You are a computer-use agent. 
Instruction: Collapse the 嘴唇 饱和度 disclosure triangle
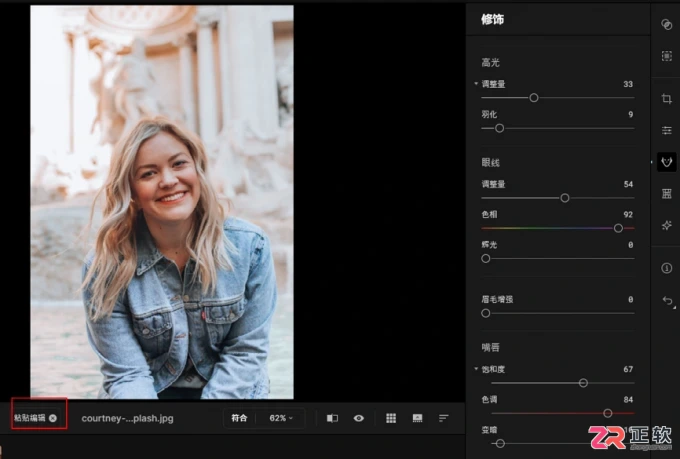coord(476,369)
